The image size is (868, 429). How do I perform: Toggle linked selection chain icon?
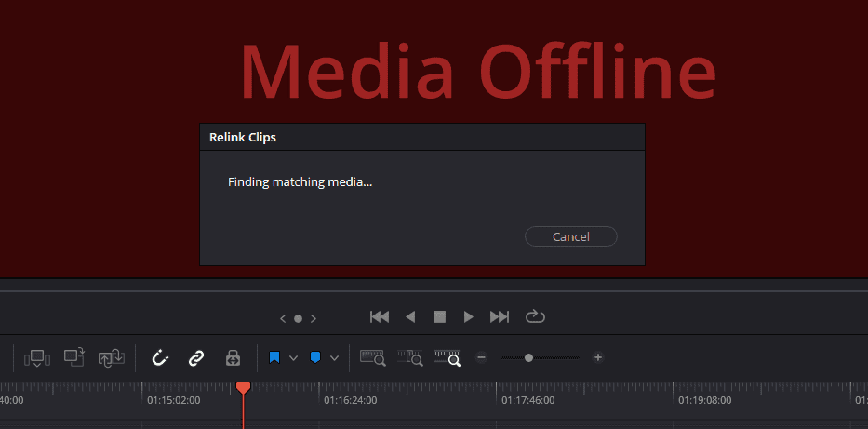(x=195, y=357)
